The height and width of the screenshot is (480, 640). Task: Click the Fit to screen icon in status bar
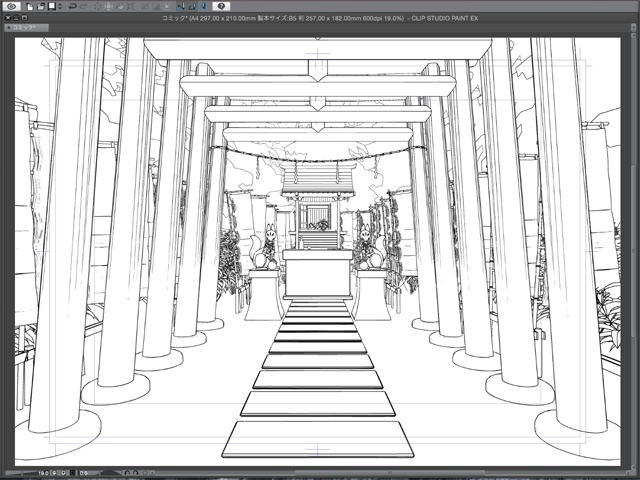73,473
